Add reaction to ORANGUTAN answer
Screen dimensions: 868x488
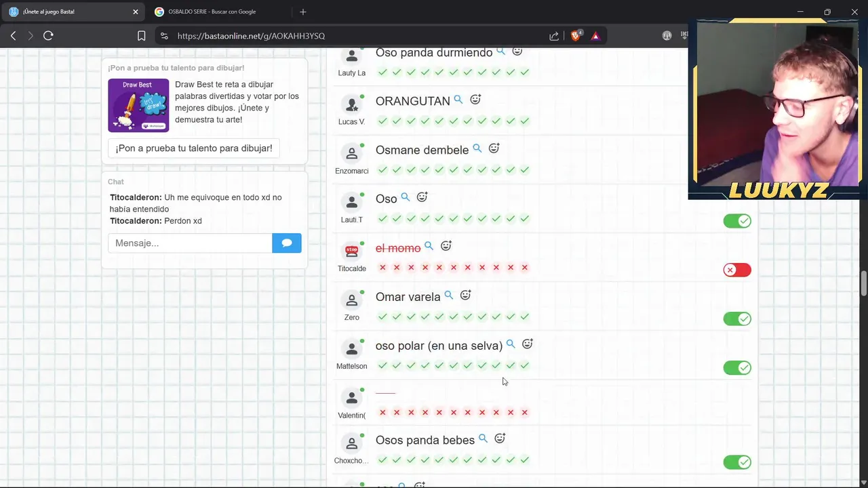point(475,100)
